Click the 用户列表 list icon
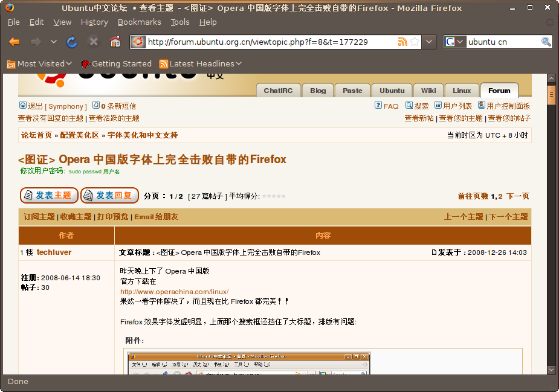 [438, 105]
